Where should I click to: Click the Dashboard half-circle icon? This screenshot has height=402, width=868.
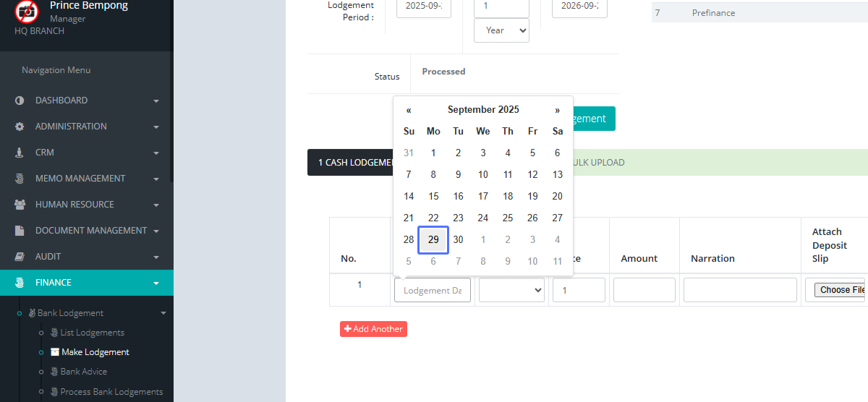20,100
